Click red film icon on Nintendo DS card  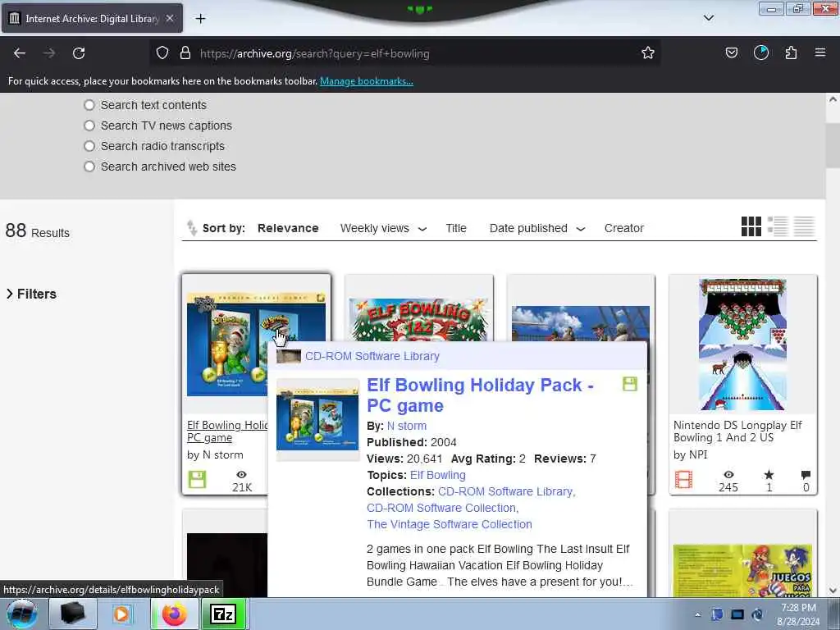pyautogui.click(x=683, y=479)
